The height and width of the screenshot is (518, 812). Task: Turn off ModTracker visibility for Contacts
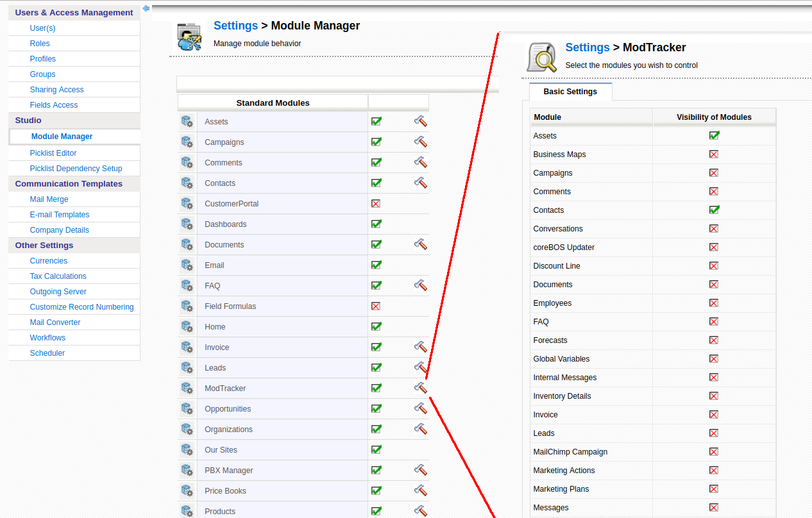pyautogui.click(x=714, y=210)
